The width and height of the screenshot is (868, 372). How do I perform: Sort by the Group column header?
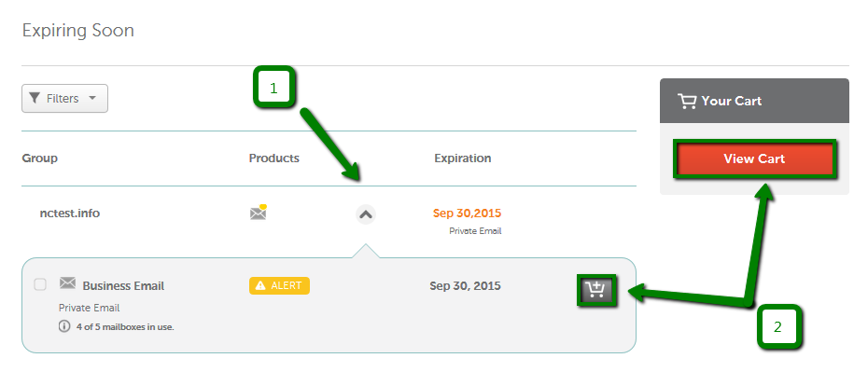click(40, 158)
